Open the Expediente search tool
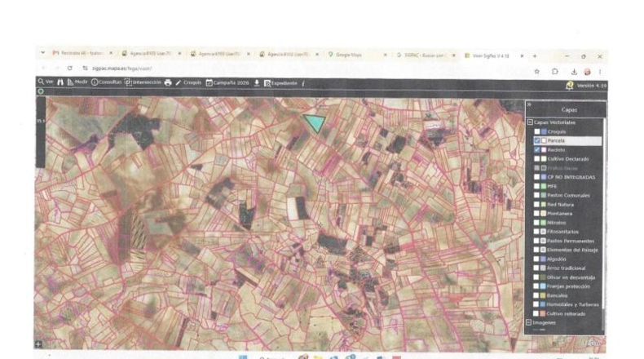This screenshot has width=644, height=359. tap(280, 83)
